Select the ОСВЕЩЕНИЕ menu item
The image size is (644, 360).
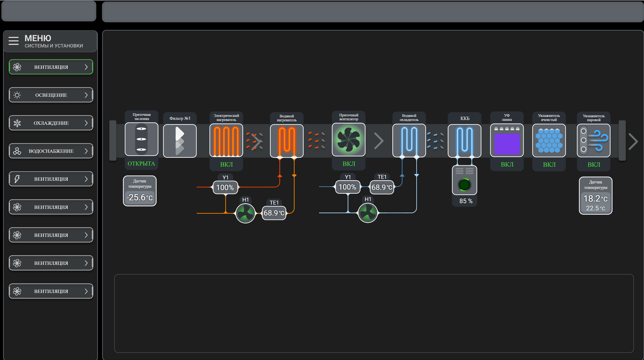(51, 95)
